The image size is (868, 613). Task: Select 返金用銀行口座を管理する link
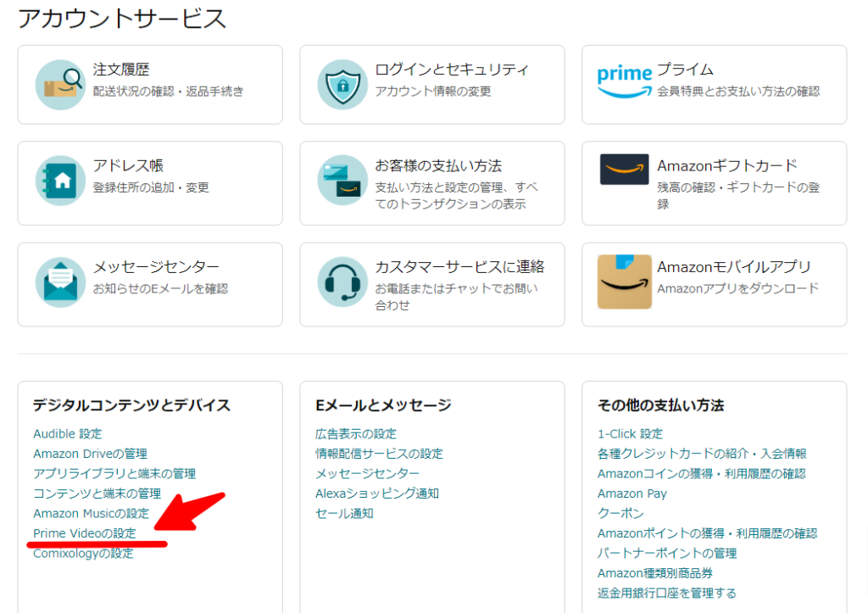666,593
